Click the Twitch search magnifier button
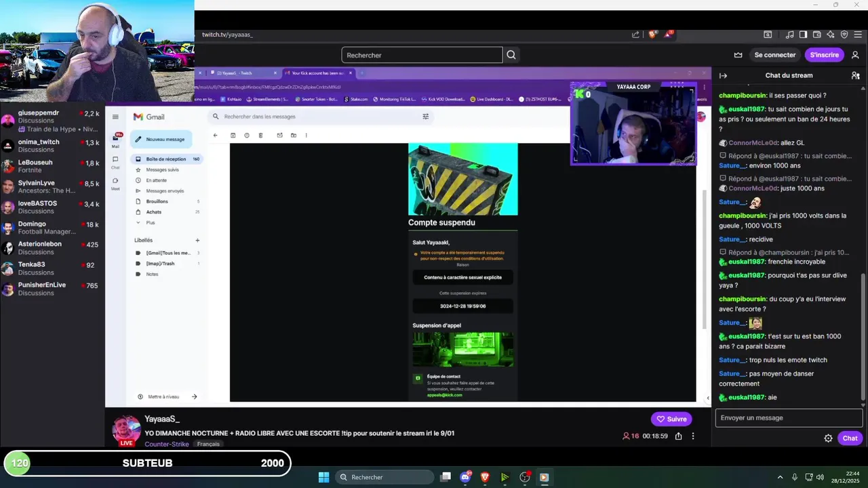The image size is (868, 488). [x=511, y=55]
